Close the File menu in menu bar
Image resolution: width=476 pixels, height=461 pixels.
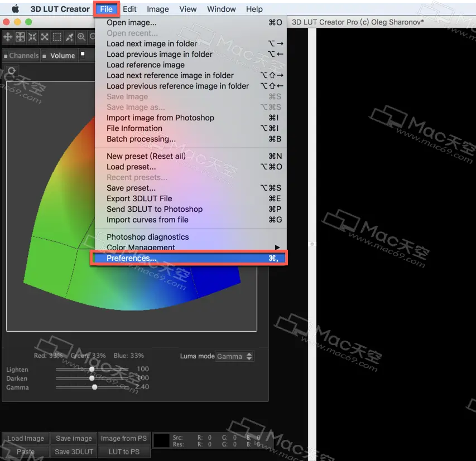[106, 9]
